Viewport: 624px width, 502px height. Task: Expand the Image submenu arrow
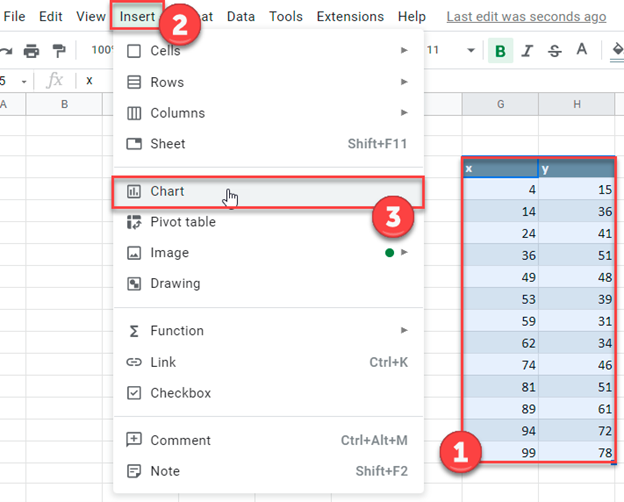404,252
